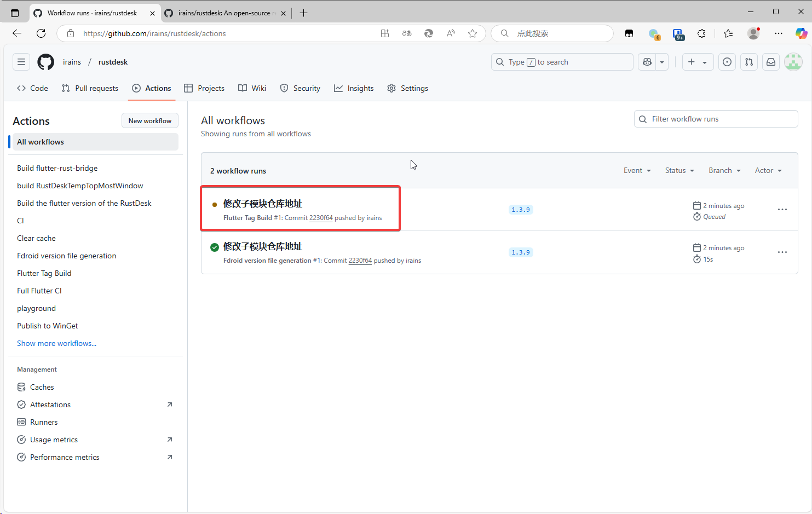Open the notifications inbox icon
The image size is (812, 514).
(771, 62)
